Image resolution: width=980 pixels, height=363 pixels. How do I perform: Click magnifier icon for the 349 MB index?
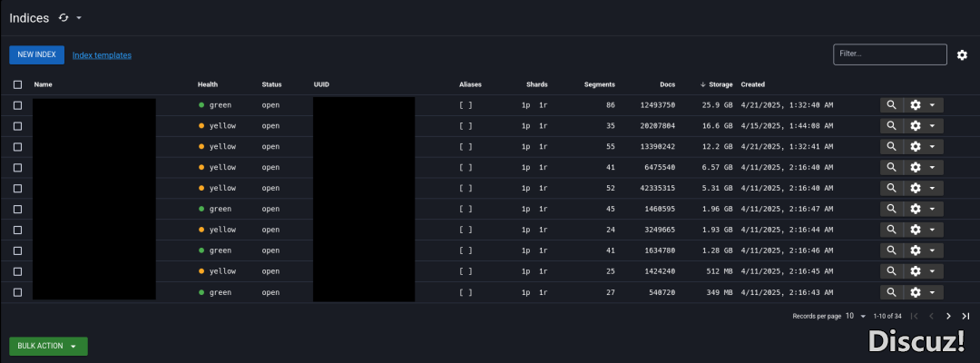(891, 292)
